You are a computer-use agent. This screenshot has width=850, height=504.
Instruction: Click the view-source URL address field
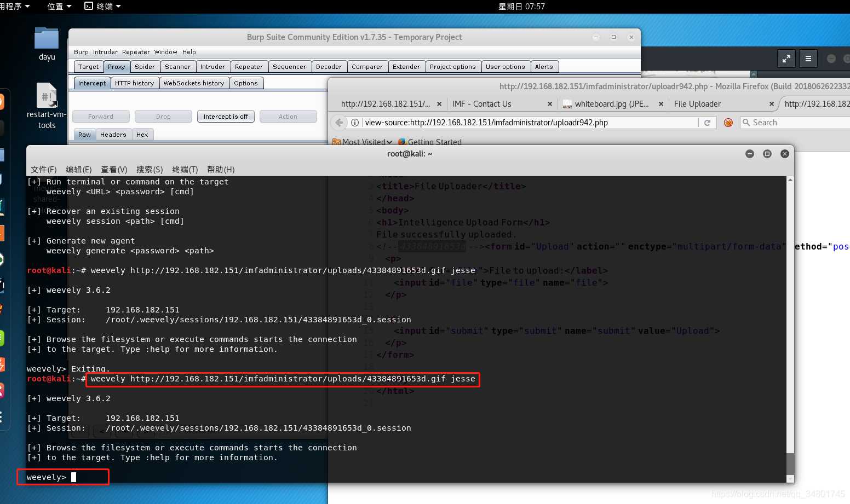point(530,123)
